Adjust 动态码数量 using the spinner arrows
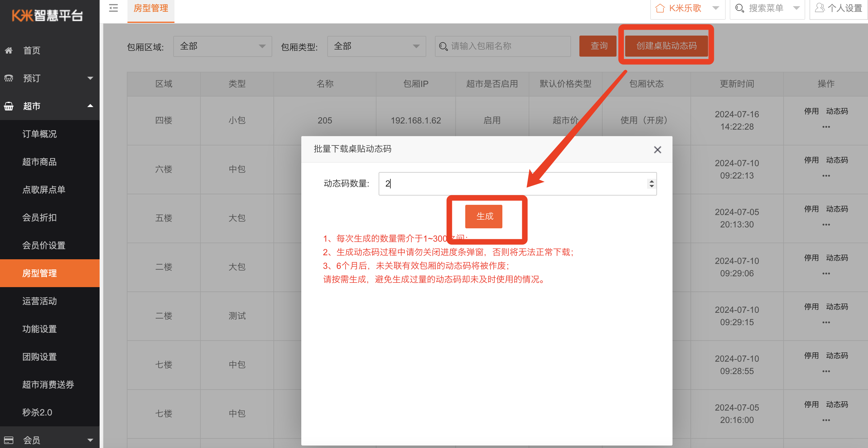Screen dimensions: 868x448 click(651, 184)
